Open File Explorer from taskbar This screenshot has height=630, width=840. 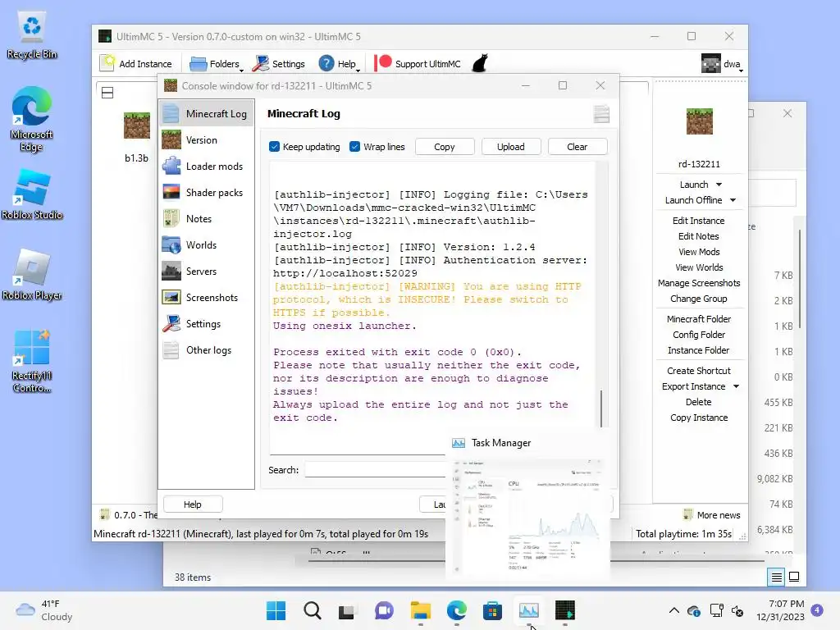tap(421, 610)
